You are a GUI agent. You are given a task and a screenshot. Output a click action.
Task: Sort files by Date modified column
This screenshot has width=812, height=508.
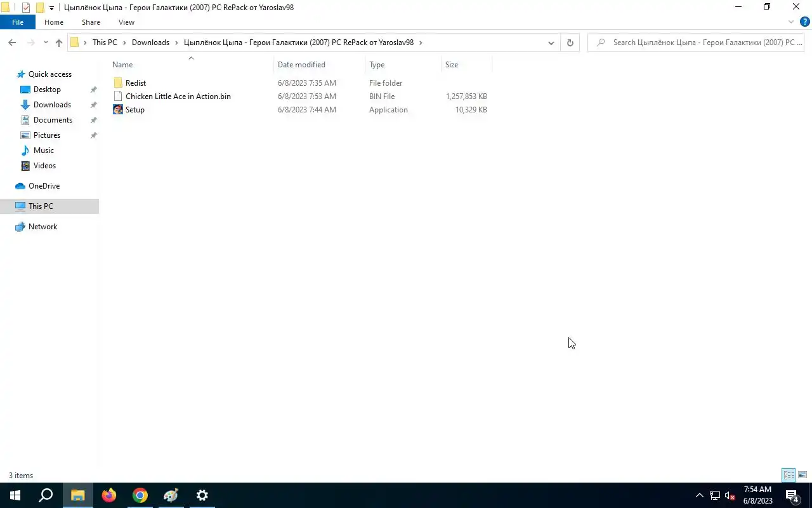319,65
